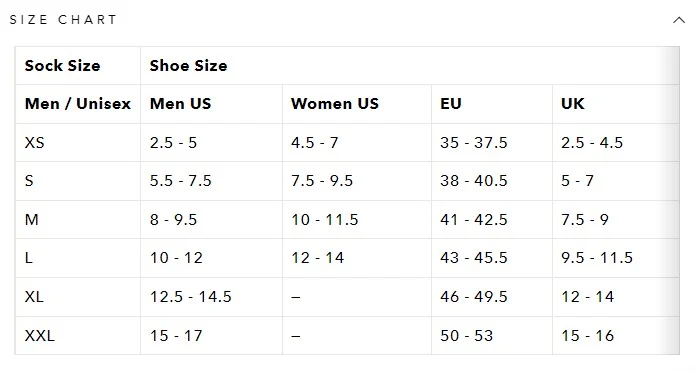Select the M sock size cell
The height and width of the screenshot is (371, 696).
[x=78, y=220]
